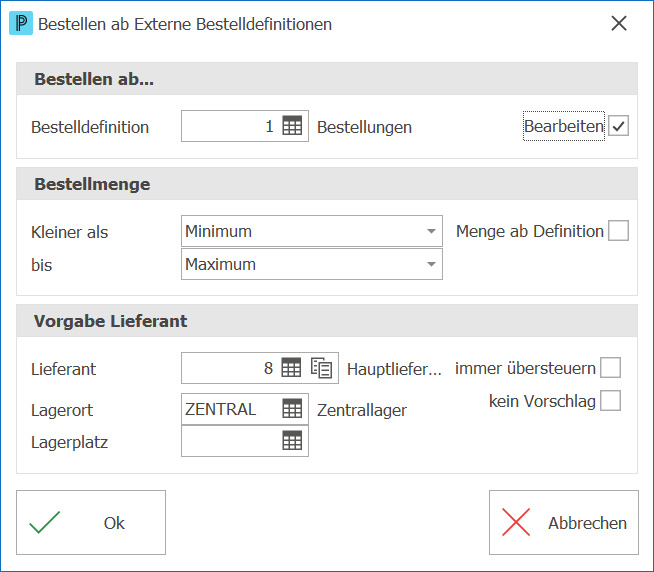
Task: Click the dialog title text
Action: point(185,24)
